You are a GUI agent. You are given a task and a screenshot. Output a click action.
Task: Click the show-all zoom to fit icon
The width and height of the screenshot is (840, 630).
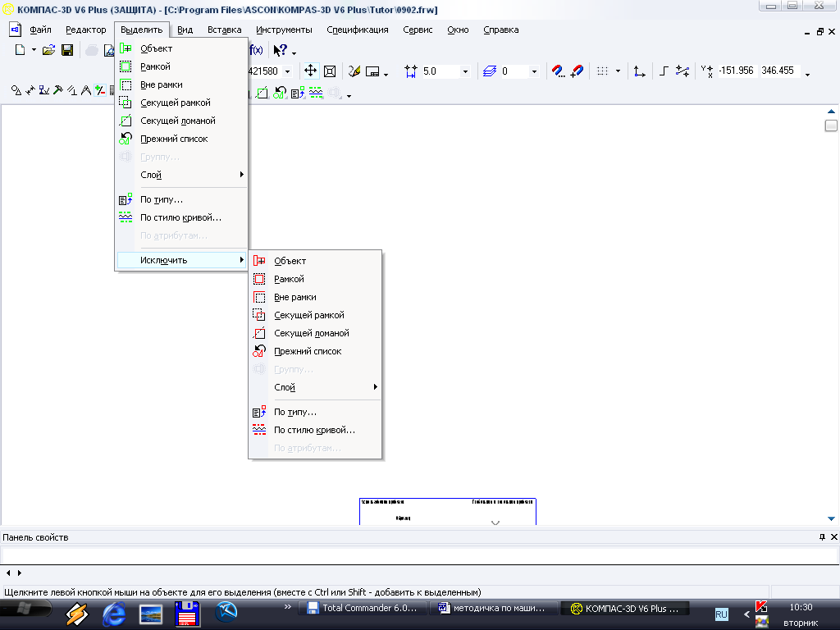pyautogui.click(x=330, y=71)
